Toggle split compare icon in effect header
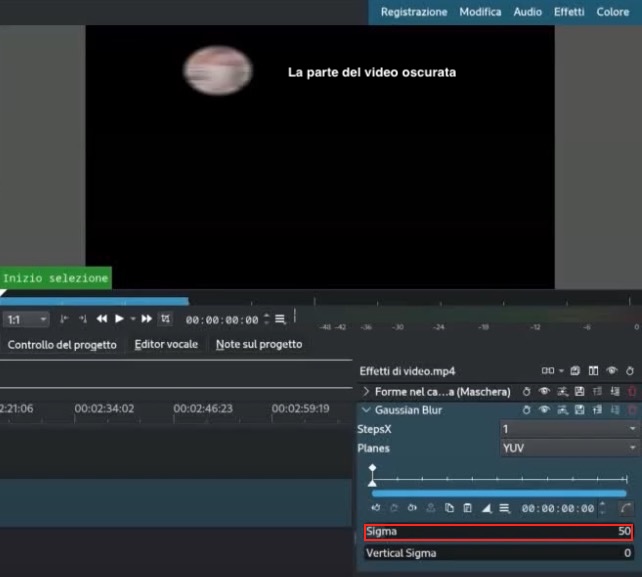Viewport: 642px width, 577px height. click(593, 371)
